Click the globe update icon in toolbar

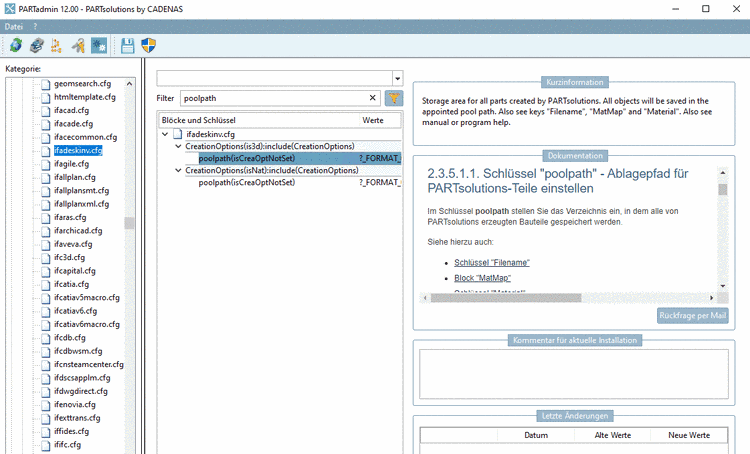point(16,45)
